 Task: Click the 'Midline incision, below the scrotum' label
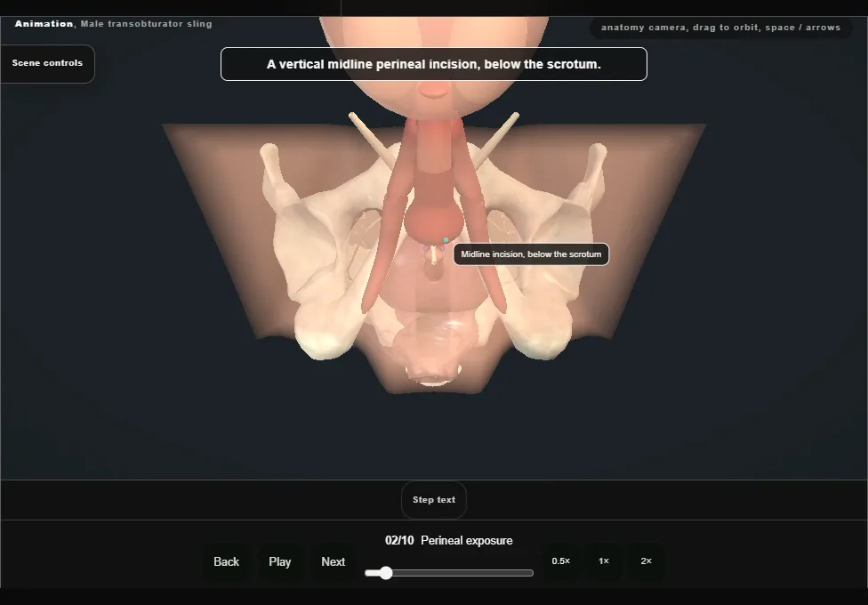pos(531,254)
